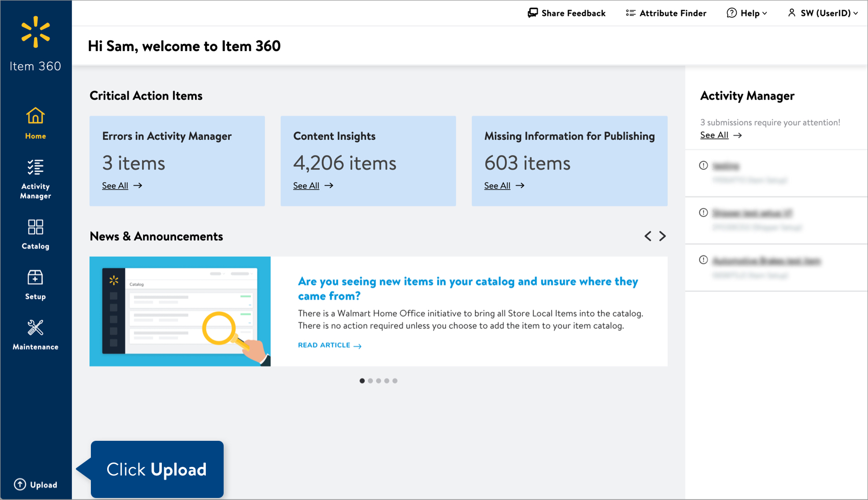The height and width of the screenshot is (500, 868).
Task: Open article headline about new catalog items
Action: pyautogui.click(x=468, y=289)
